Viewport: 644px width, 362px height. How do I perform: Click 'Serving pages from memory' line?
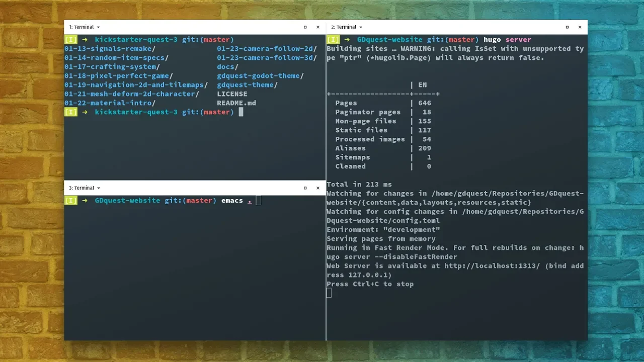[x=381, y=239]
